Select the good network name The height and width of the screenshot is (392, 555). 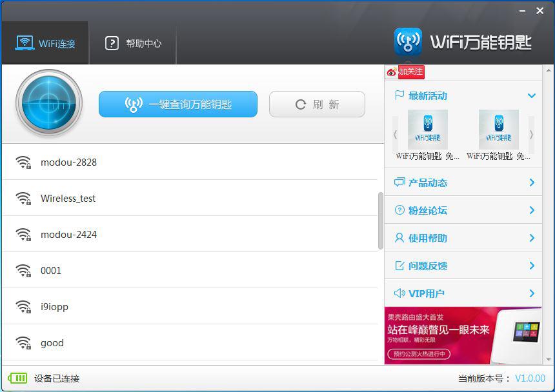point(52,343)
